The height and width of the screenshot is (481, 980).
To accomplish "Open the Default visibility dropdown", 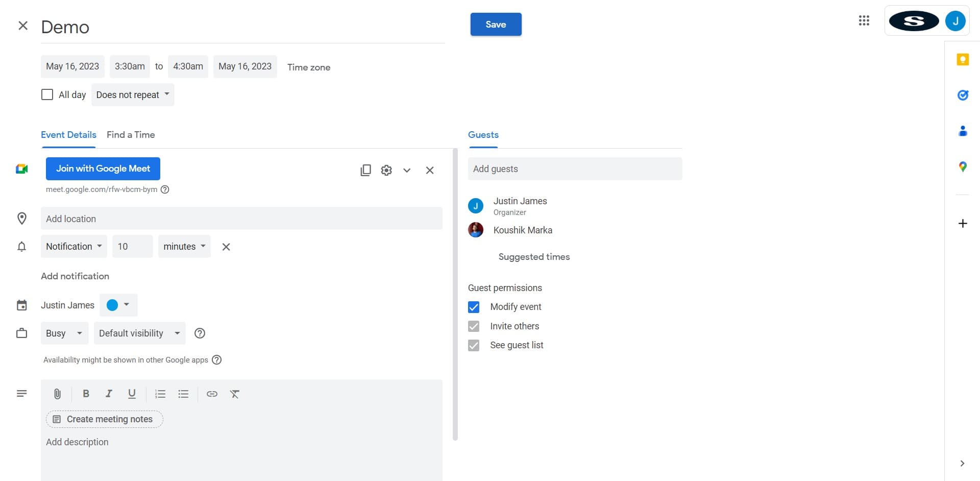I will [x=139, y=333].
